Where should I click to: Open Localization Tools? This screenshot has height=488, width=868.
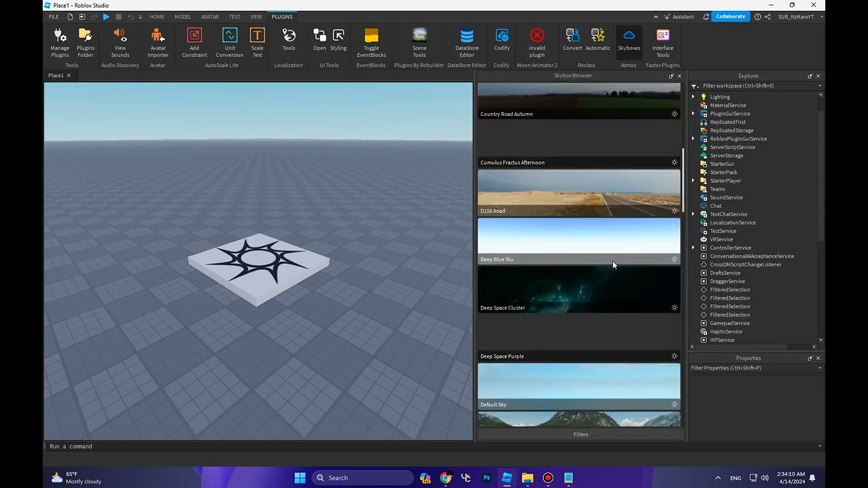click(289, 39)
